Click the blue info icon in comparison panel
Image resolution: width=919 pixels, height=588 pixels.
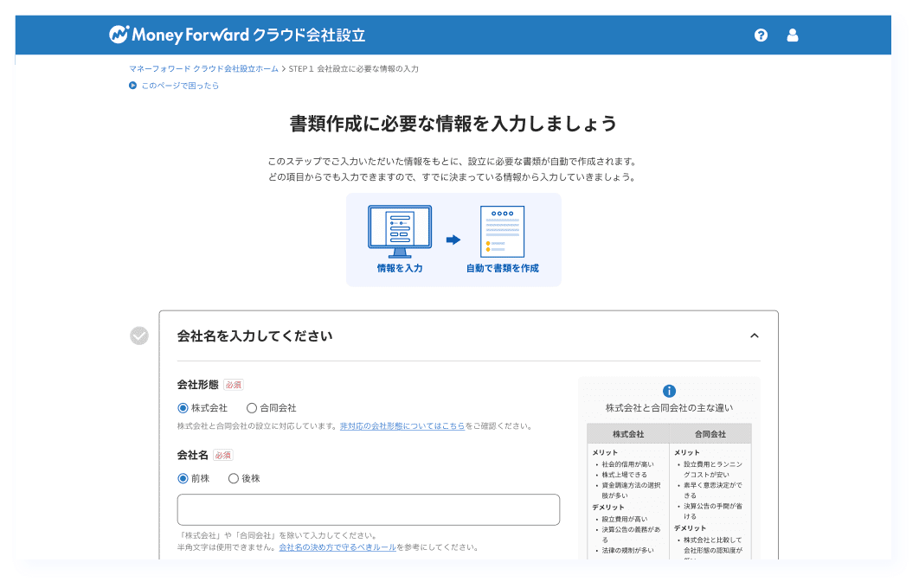(x=669, y=391)
